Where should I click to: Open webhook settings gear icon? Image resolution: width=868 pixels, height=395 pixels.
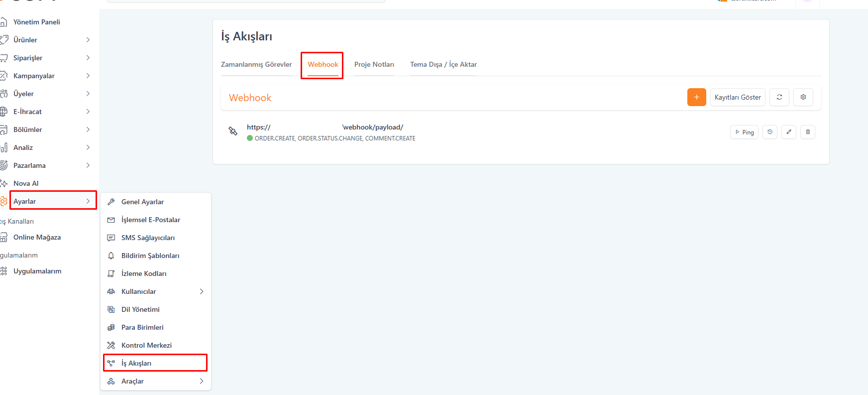(803, 97)
